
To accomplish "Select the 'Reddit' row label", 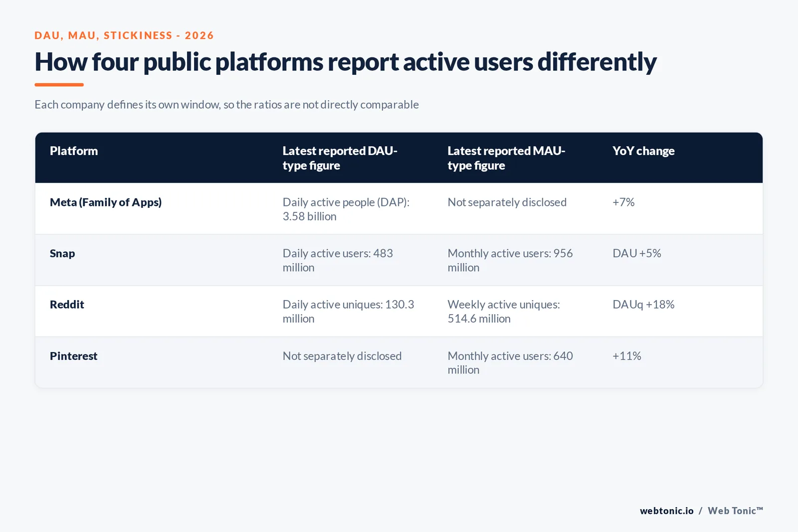I will pos(67,305).
